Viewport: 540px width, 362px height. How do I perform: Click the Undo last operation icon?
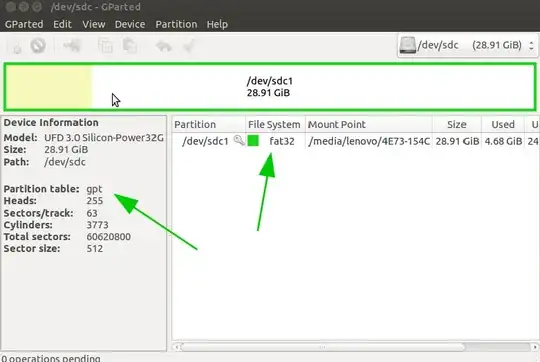pyautogui.click(x=164, y=46)
